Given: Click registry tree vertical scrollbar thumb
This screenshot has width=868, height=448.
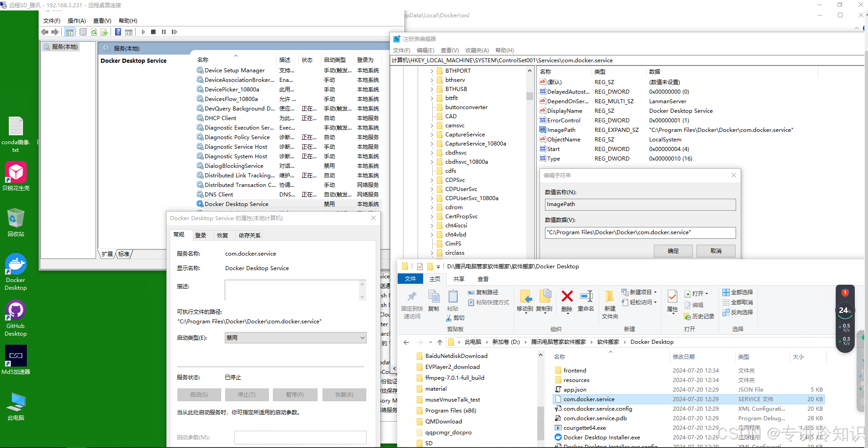Looking at the screenshot, I should pyautogui.click(x=530, y=96).
